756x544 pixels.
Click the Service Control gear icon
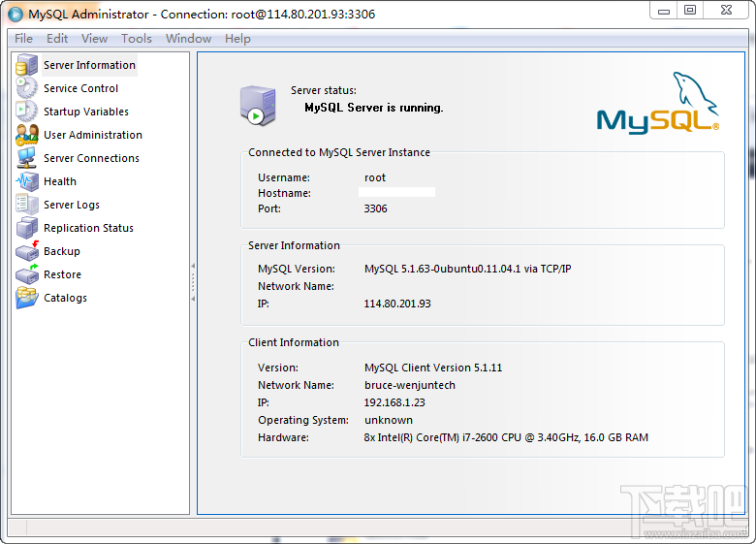tap(26, 88)
